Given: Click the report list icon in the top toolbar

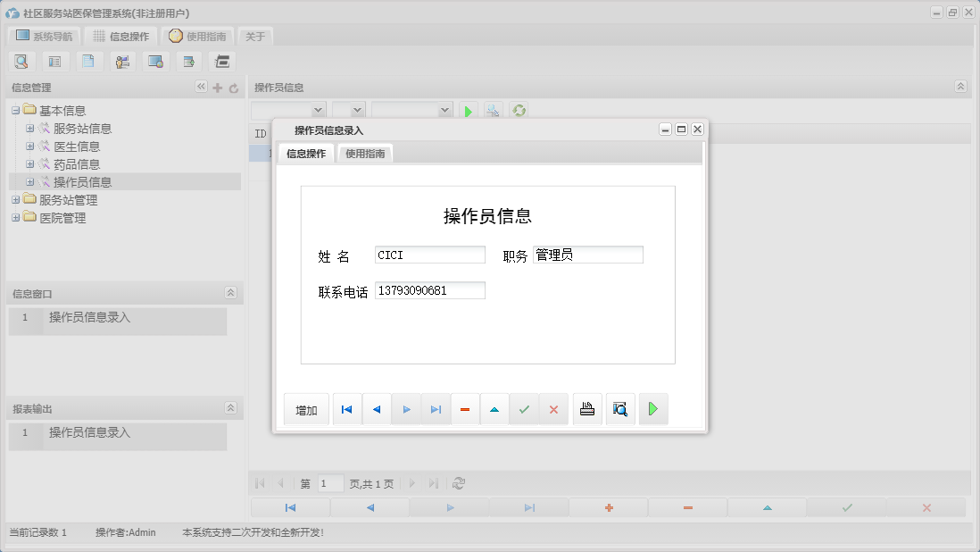Looking at the screenshot, I should click(x=55, y=61).
